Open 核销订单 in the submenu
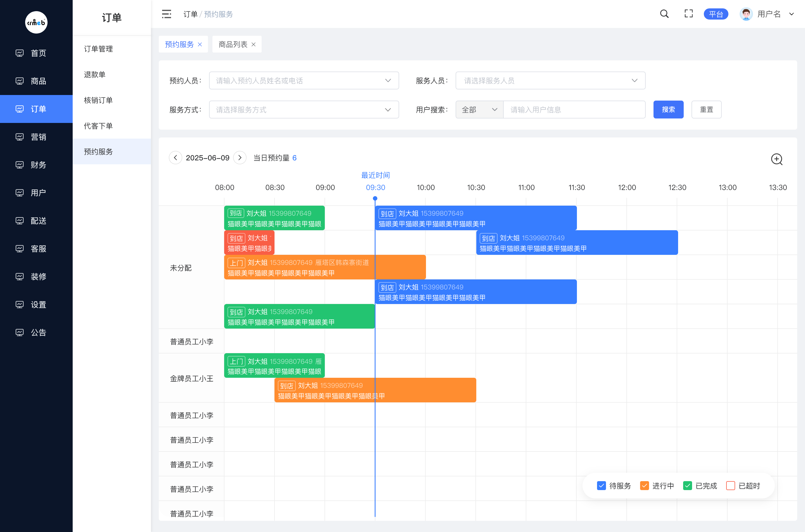Screen dimensions: 805x532 [x=98, y=100]
